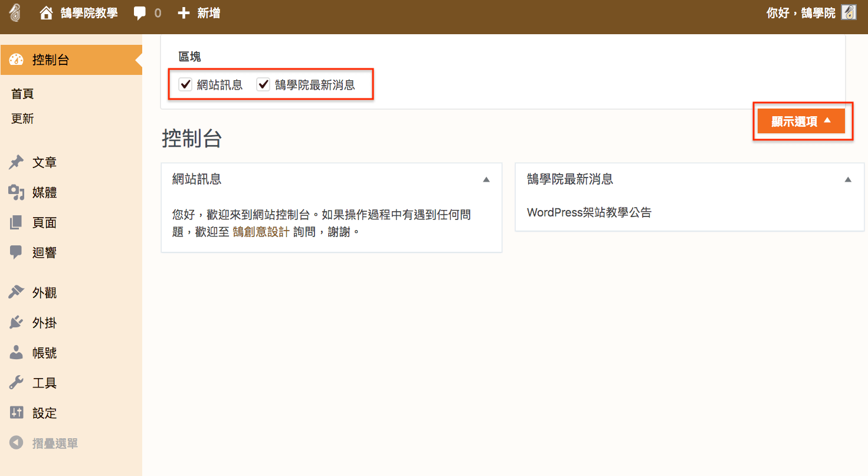Uncheck the 鵠學院最新消息 checkbox

(x=263, y=84)
